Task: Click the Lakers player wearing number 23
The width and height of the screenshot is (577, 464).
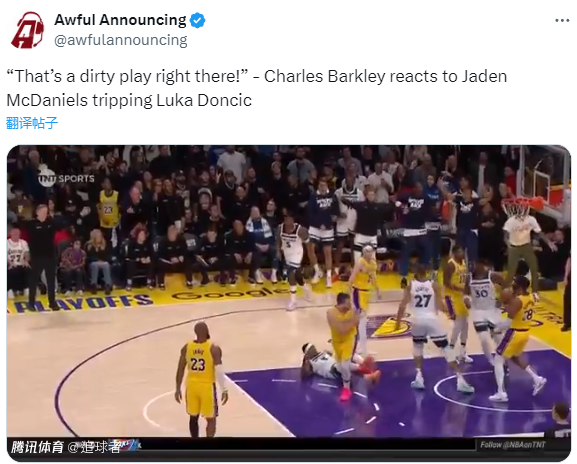Action: coord(200,379)
